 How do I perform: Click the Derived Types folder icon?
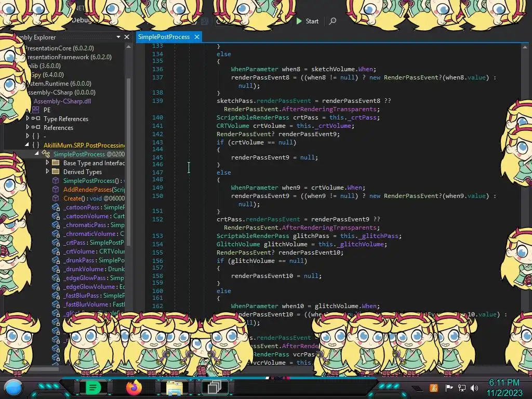pos(56,171)
